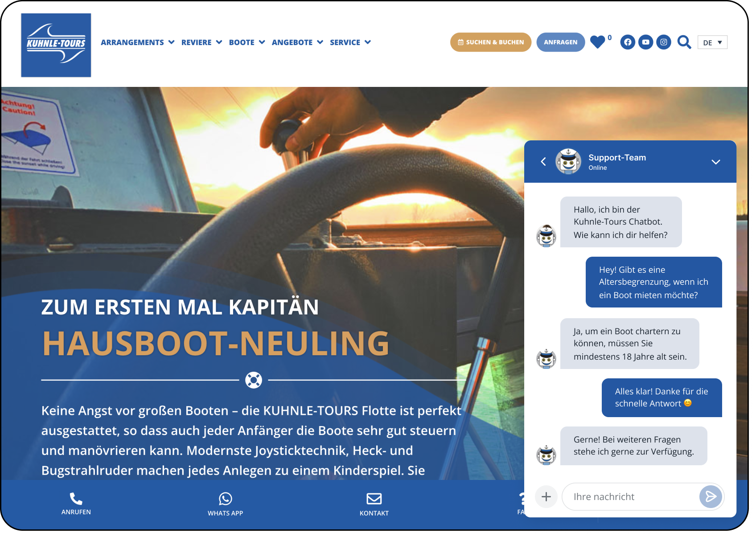756x537 pixels.
Task: Click the Anfragen button
Action: [x=560, y=42]
